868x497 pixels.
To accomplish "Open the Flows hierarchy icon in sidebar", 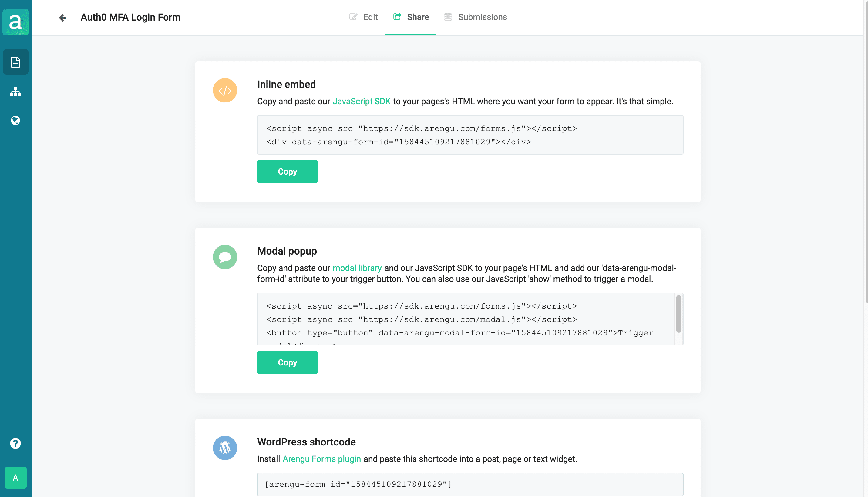I will (x=15, y=91).
